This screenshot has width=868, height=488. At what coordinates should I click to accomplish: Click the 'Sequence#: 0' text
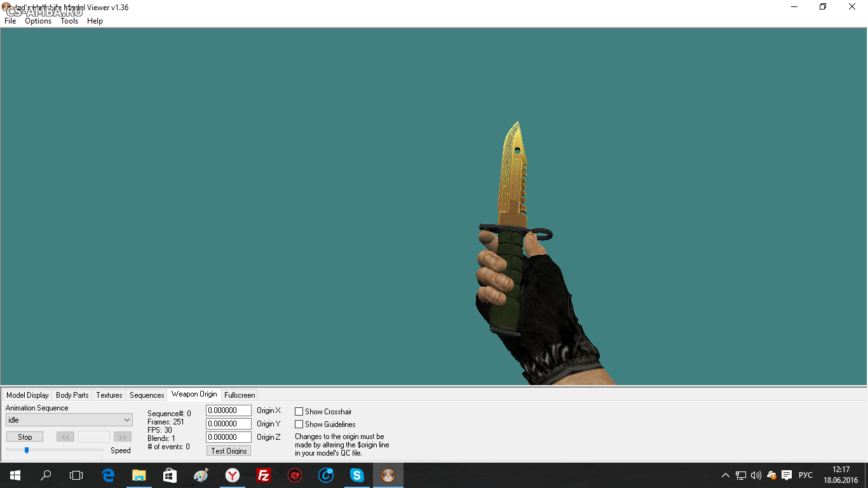[x=169, y=414]
